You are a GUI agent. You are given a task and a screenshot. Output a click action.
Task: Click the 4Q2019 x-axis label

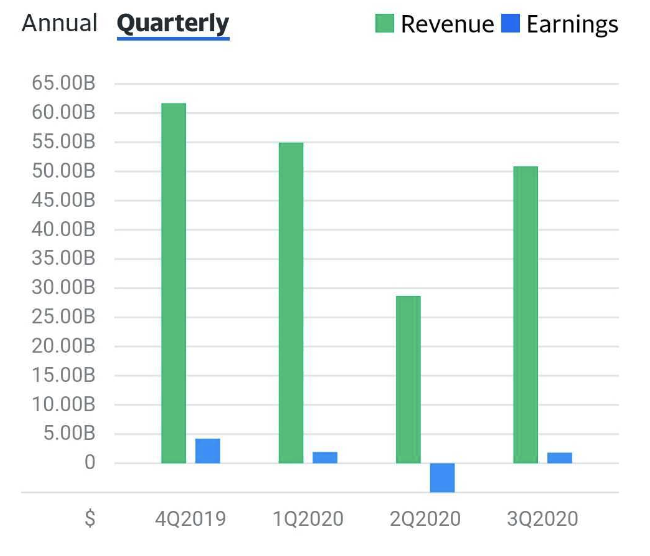pos(190,519)
